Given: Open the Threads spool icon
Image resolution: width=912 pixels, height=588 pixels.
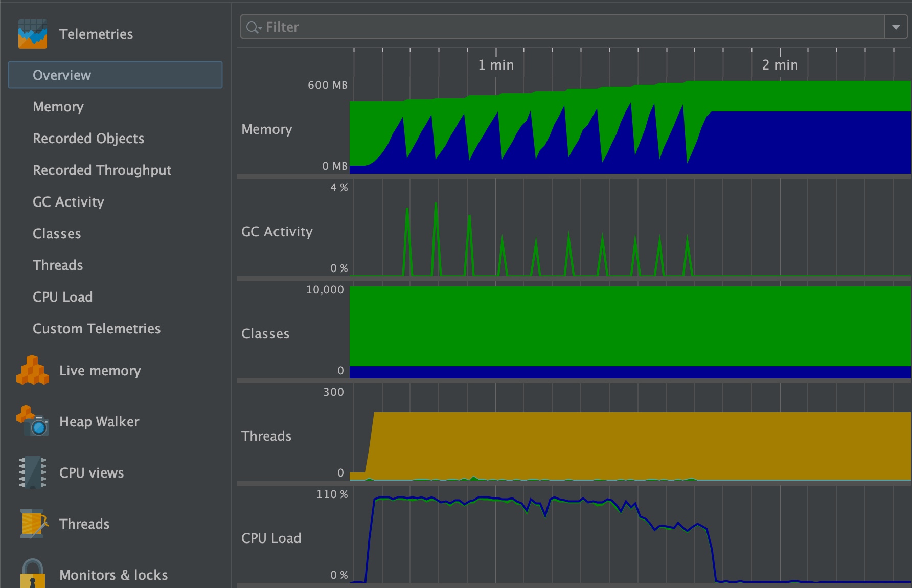Looking at the screenshot, I should tap(34, 523).
